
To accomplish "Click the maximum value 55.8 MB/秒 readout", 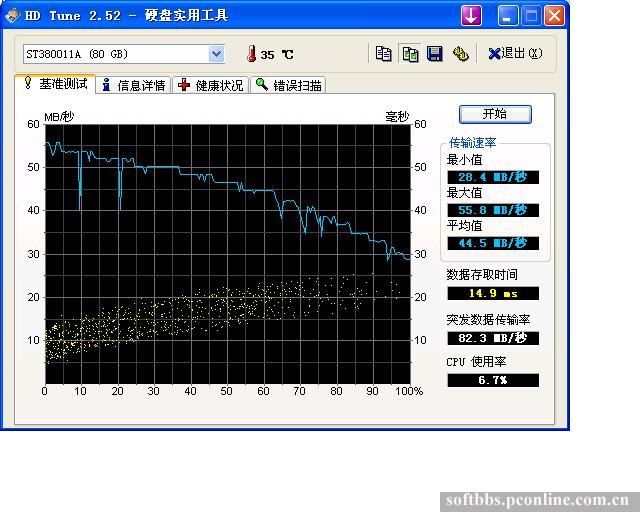I will [x=493, y=210].
